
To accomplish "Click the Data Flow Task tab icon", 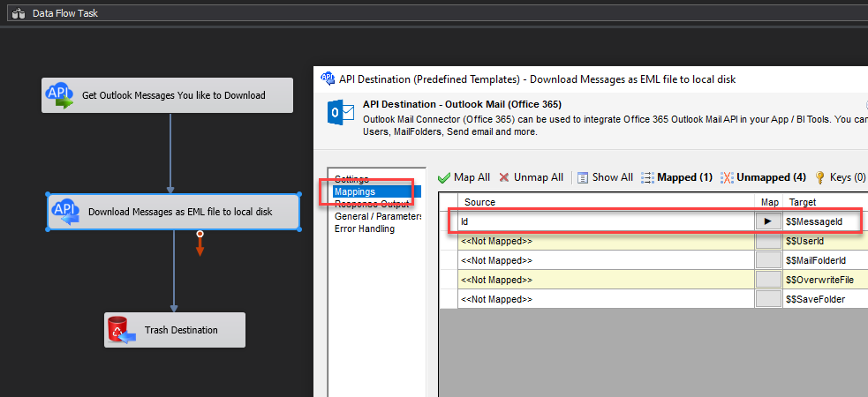I will click(18, 14).
